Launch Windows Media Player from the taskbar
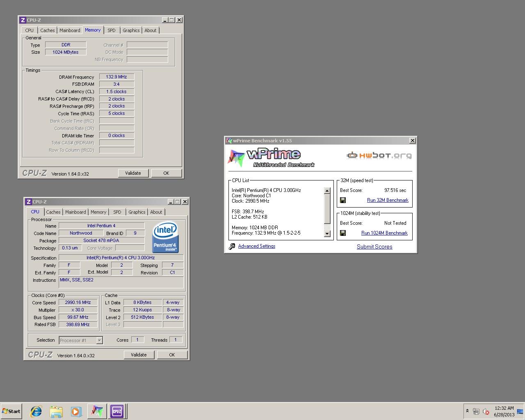Viewport: 525px width, 420px height. pos(76,411)
